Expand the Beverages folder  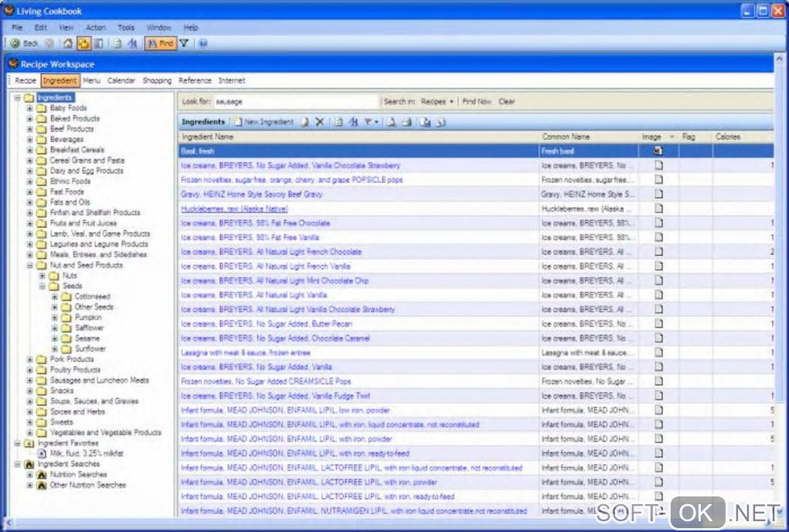(x=29, y=139)
